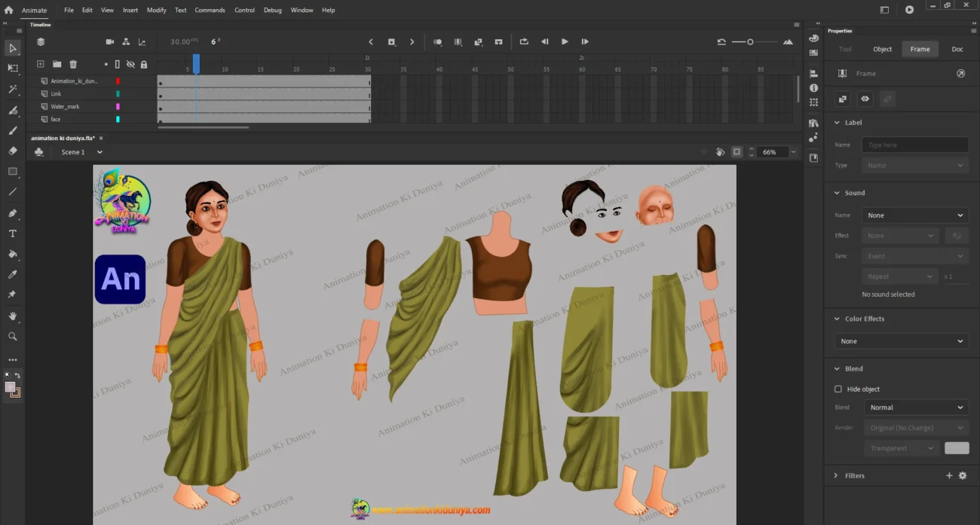Pick the Eyedropper tool
The width and height of the screenshot is (980, 525).
click(x=13, y=274)
